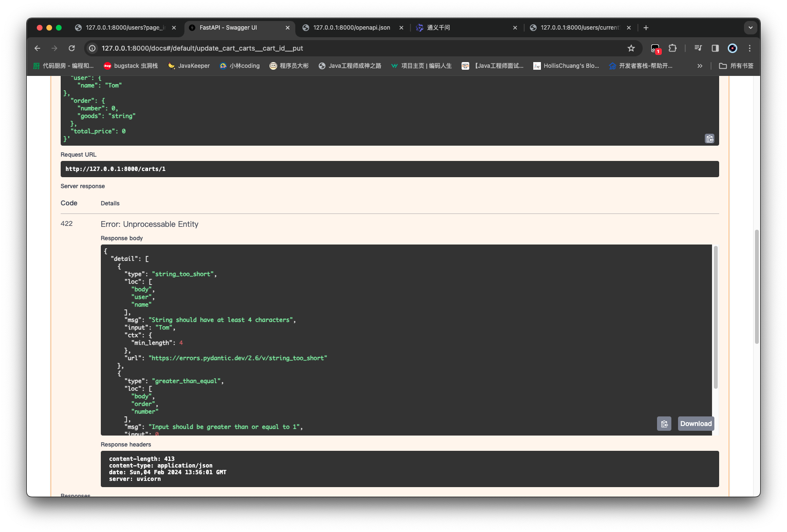Close the users/current tab
This screenshot has height=532, width=787.
point(629,28)
